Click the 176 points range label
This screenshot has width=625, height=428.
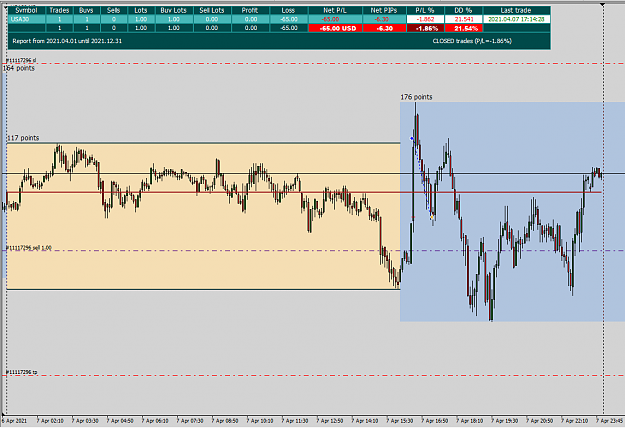416,97
